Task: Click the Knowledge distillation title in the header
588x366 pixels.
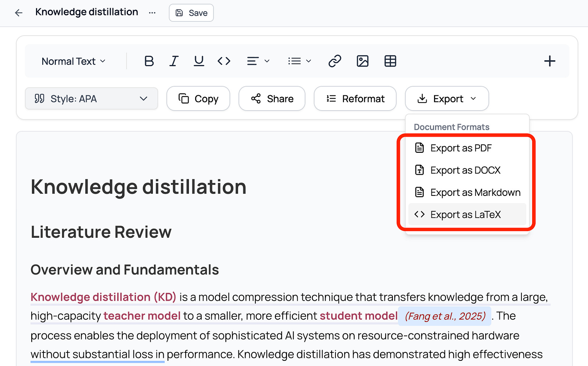Action: coord(87,12)
